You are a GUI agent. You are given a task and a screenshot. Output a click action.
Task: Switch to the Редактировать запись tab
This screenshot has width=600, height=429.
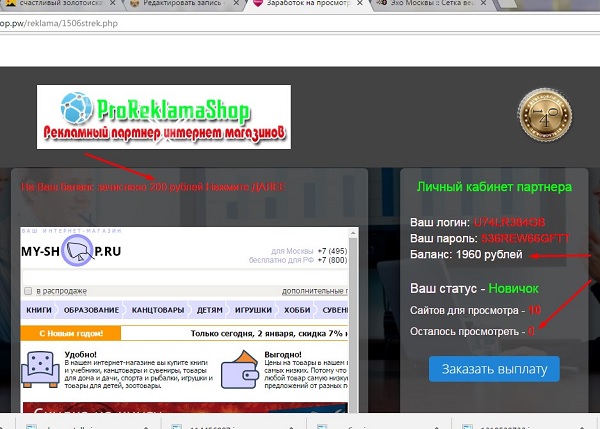[x=182, y=3]
